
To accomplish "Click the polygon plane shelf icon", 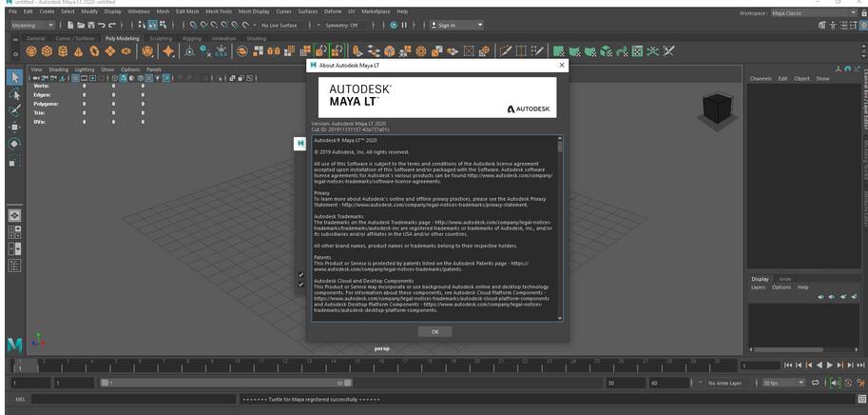I will tap(109, 51).
